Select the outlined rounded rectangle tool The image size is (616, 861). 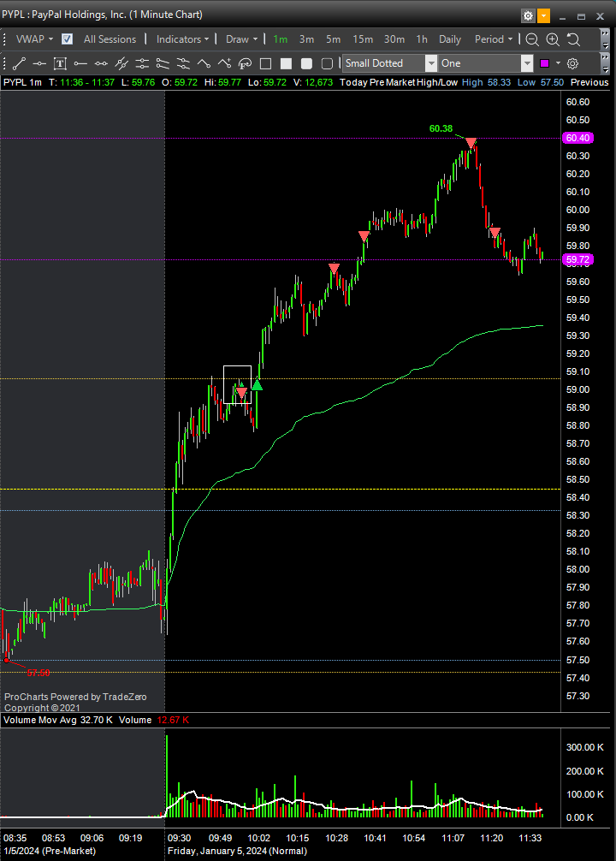(327, 63)
